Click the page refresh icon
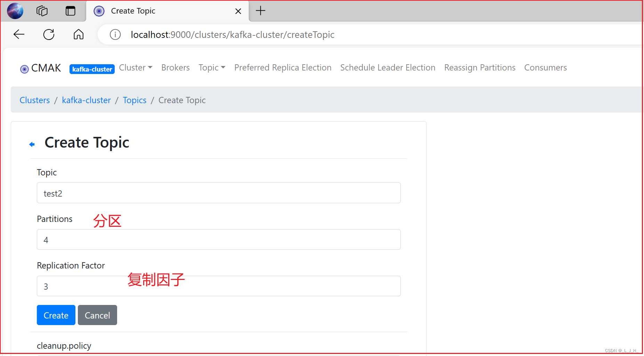 pyautogui.click(x=48, y=34)
